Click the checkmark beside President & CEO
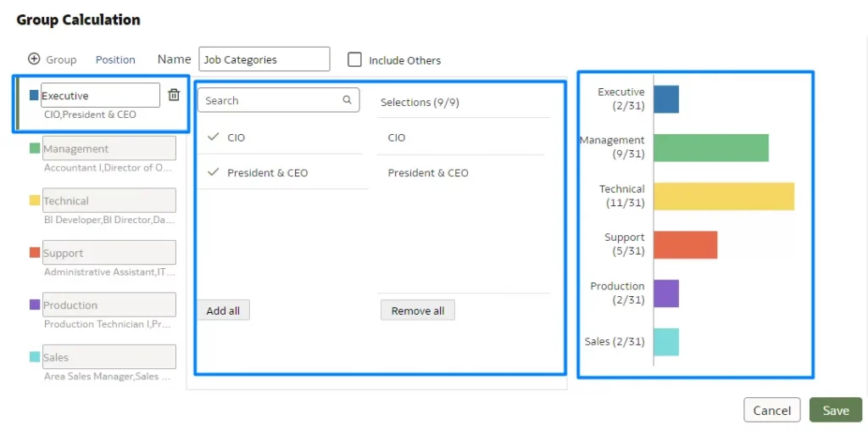The height and width of the screenshot is (431, 868). (213, 173)
